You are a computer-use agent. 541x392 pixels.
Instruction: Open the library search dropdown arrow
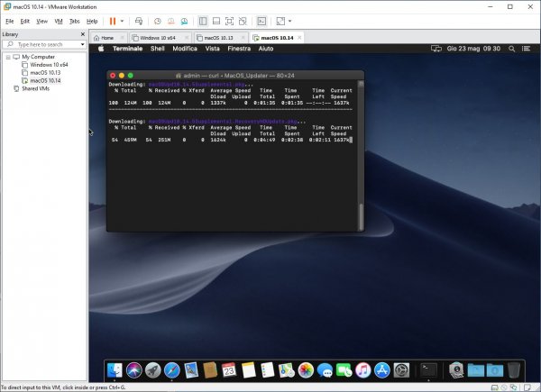(83, 44)
